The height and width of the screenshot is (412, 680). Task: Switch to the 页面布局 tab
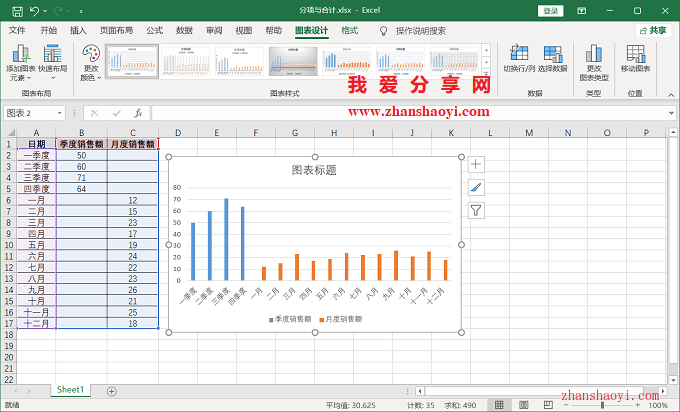(x=116, y=30)
